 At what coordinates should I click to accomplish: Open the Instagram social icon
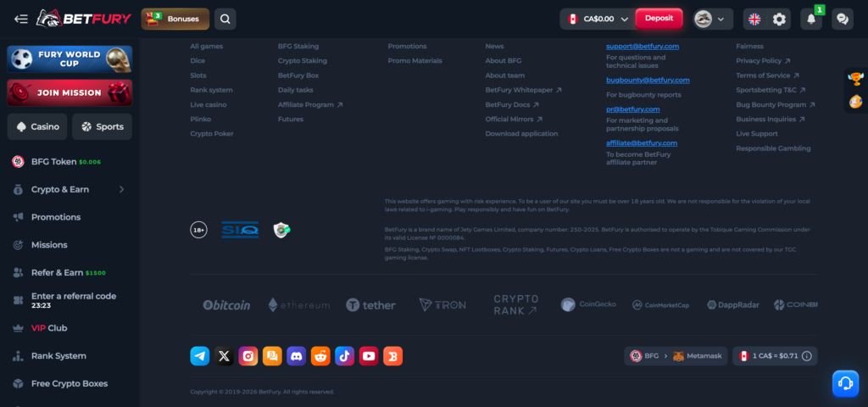[248, 356]
